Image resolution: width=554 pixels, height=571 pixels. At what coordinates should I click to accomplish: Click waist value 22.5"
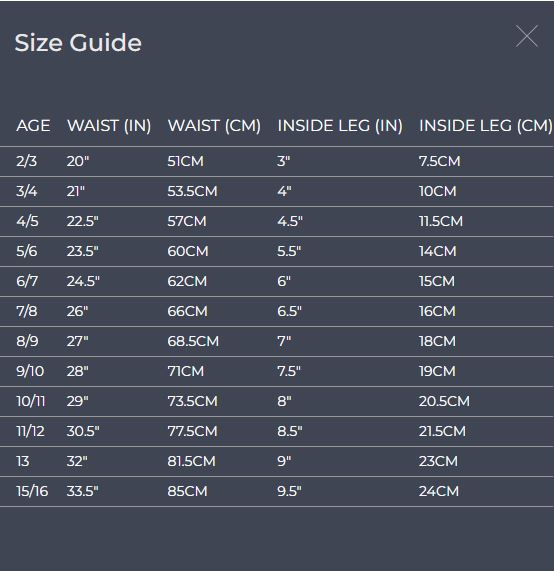coord(83,221)
